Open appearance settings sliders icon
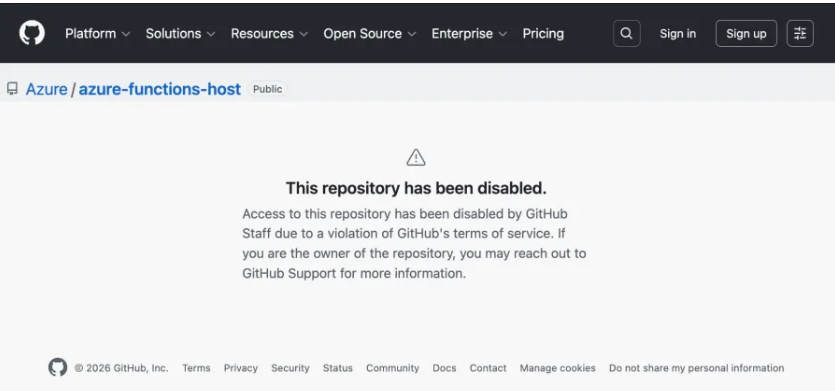 (800, 34)
